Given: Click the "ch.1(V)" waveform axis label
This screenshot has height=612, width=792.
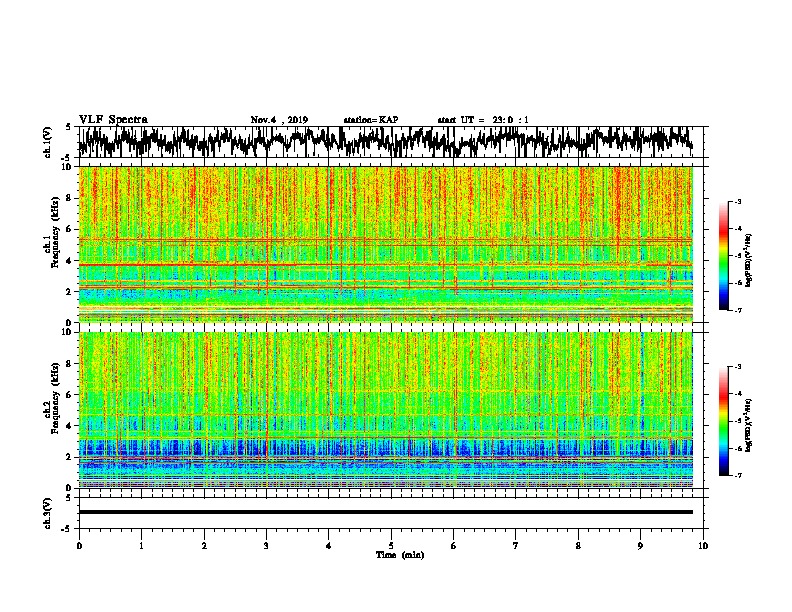Looking at the screenshot, I should pyautogui.click(x=48, y=142).
